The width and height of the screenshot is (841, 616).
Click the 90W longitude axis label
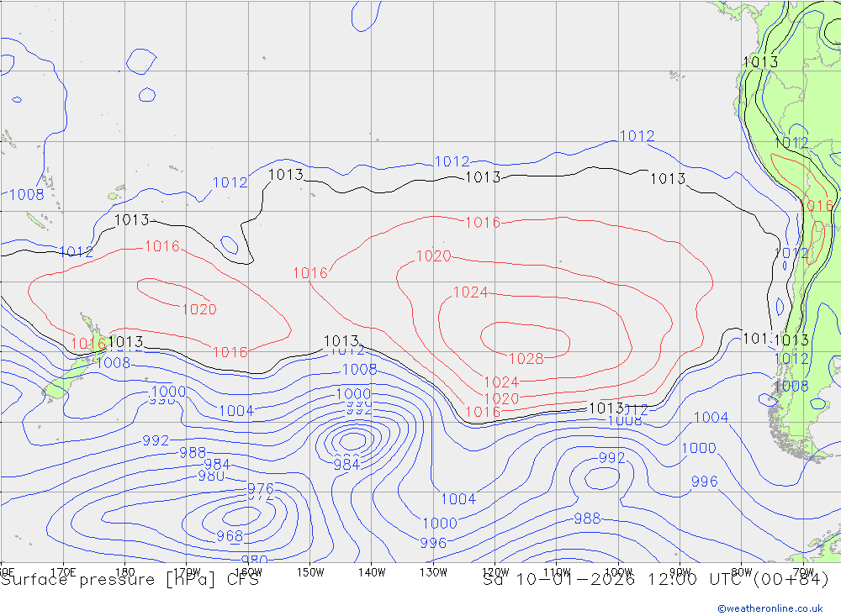pyautogui.click(x=680, y=572)
